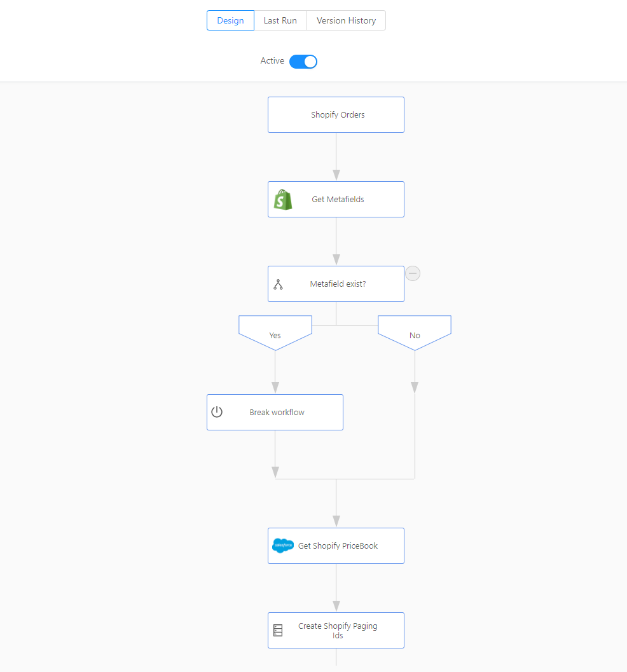Toggle the Active workflow switch off

point(303,62)
